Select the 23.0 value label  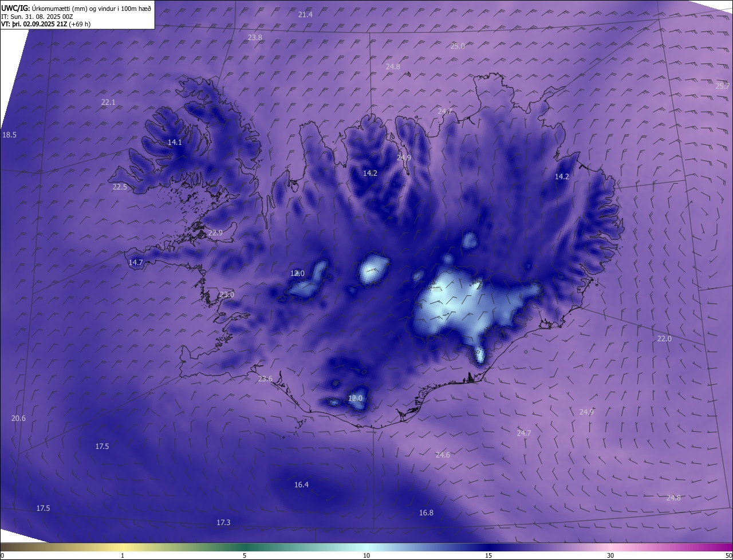(x=227, y=294)
